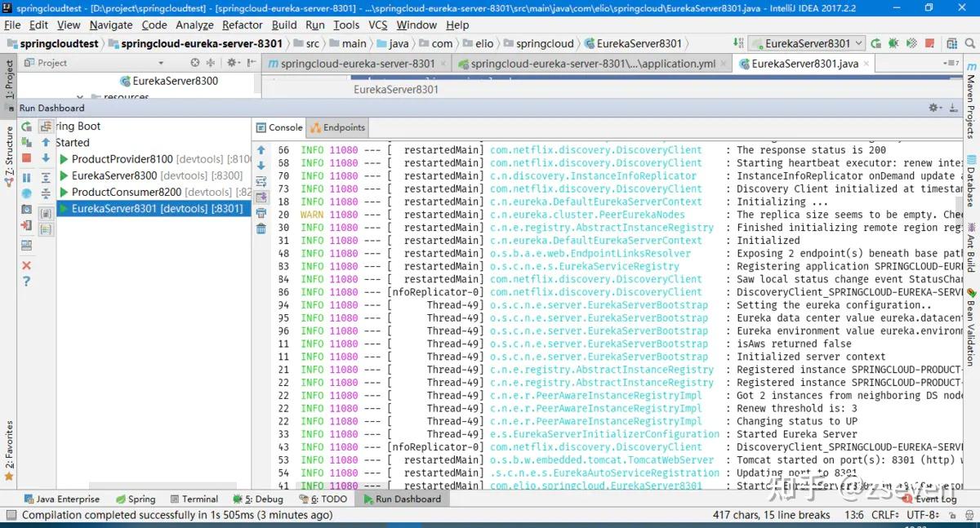Screen dimensions: 980x528
Task: Run the EurekaServer8301 configuration
Action: 875,43
